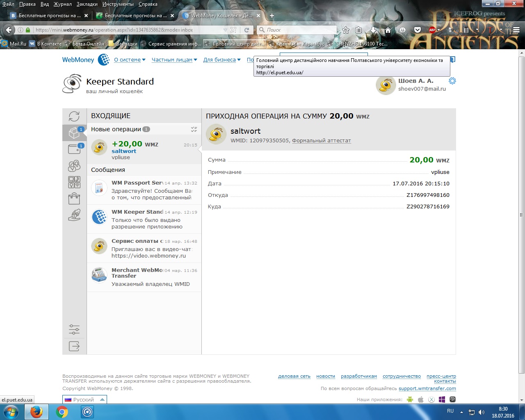Click the refresh icon in WebMoney sidebar
This screenshot has height=420, width=525.
click(74, 116)
